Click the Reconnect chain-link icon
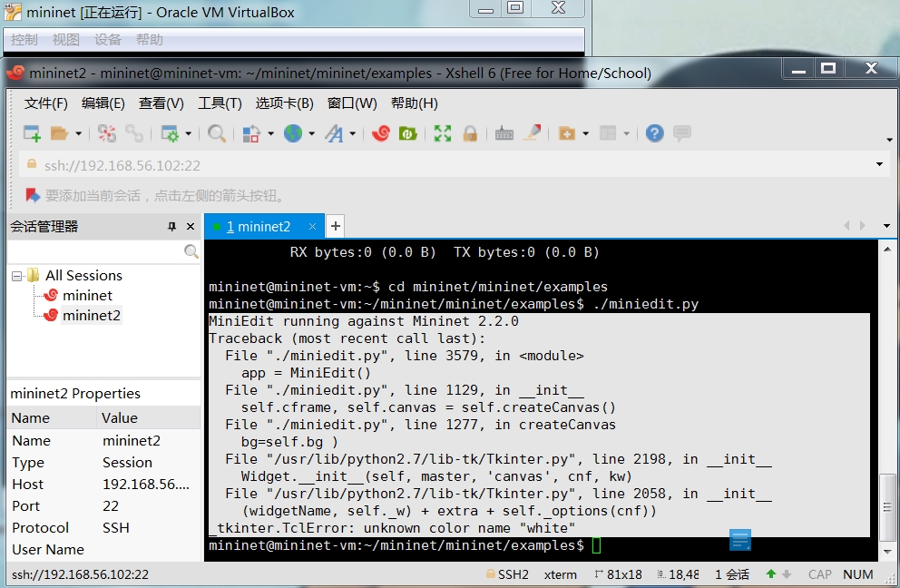Image resolution: width=900 pixels, height=588 pixels. [134, 133]
